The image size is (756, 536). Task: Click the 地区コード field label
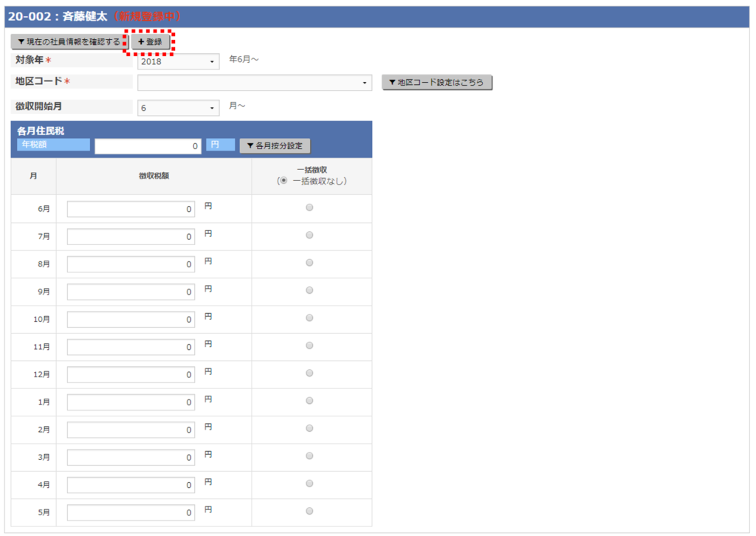point(38,81)
